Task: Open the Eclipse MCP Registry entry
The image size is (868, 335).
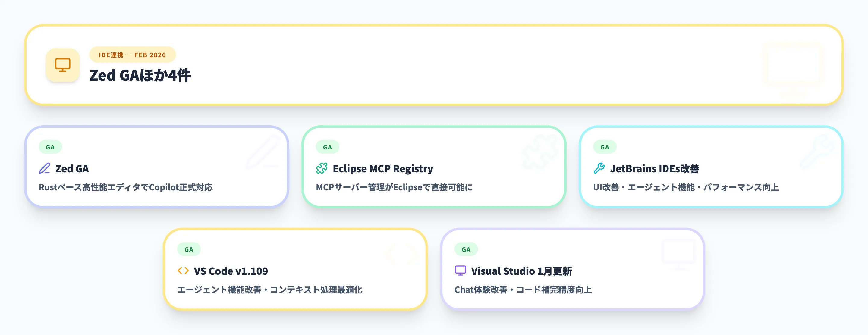Action: 382,169
